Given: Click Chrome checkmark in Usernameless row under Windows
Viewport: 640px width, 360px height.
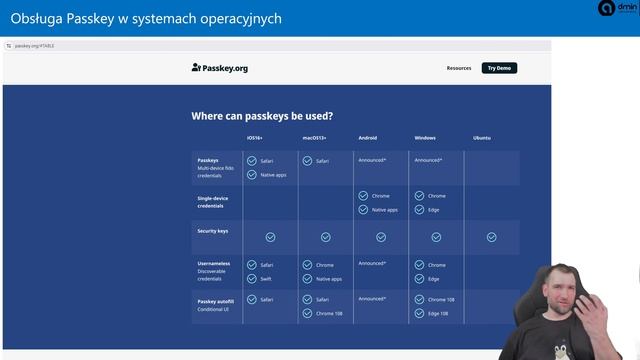Looking at the screenshot, I should (x=419, y=265).
